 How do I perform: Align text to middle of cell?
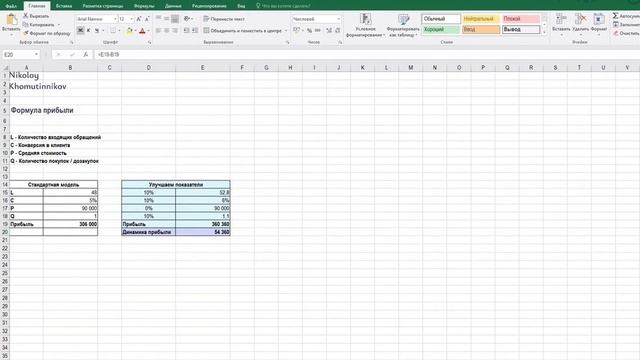coord(167,18)
